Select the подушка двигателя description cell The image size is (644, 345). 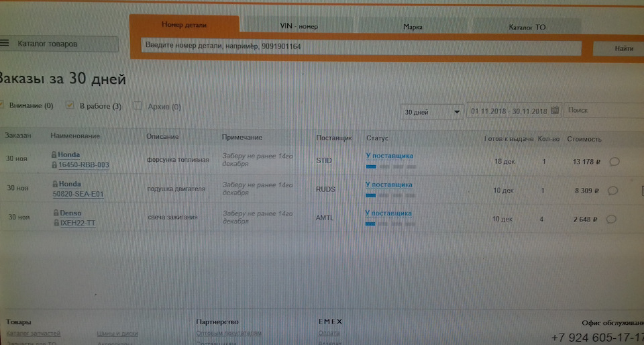pos(176,189)
